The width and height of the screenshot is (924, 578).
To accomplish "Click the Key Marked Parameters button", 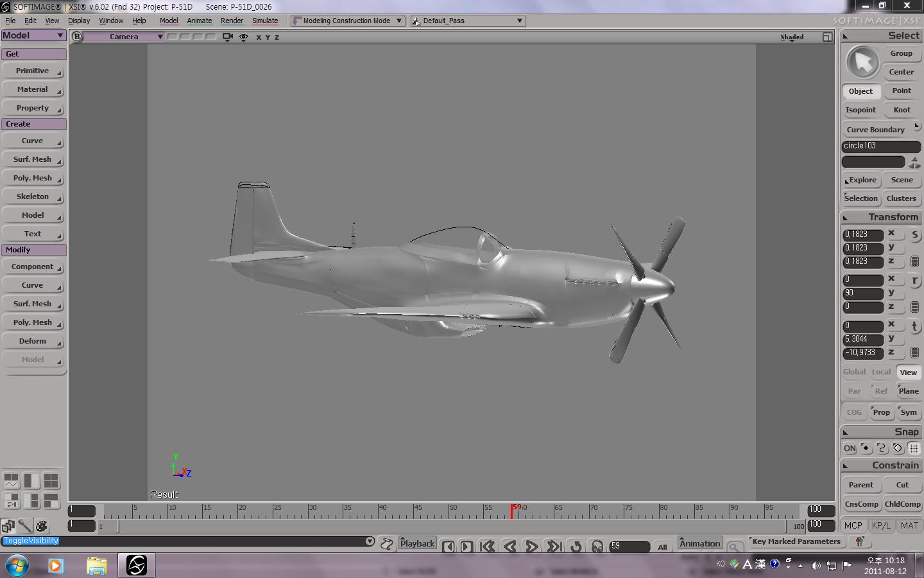I will coord(796,541).
